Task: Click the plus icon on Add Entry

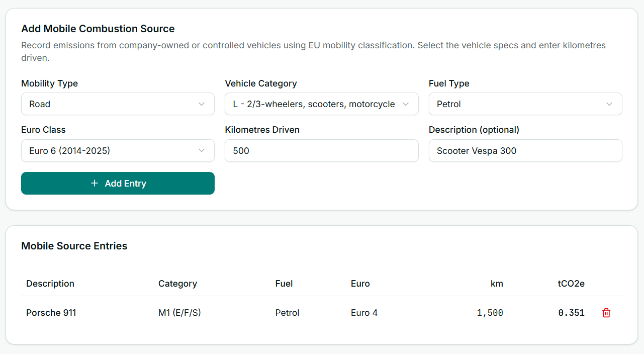Action: tap(94, 183)
